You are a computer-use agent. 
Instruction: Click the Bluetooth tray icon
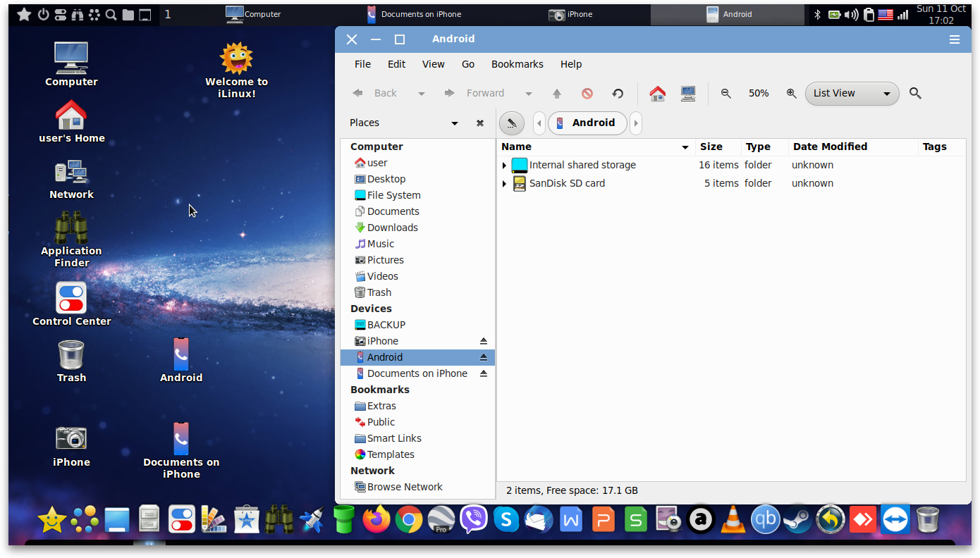[x=818, y=14]
